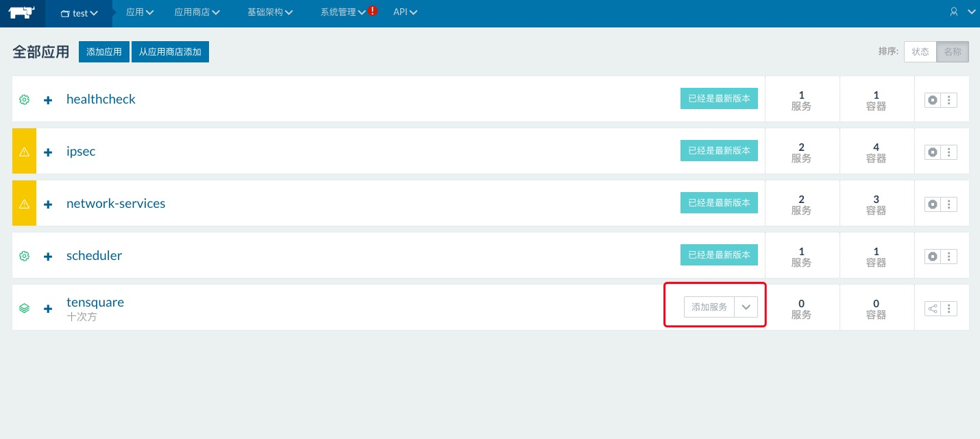Open the API menu
Screen dimensions: 980x439
point(405,12)
